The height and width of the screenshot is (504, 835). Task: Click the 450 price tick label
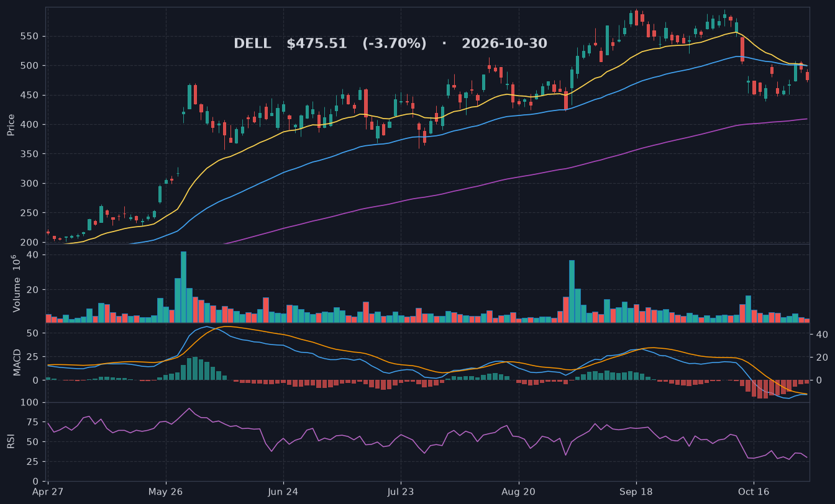pyautogui.click(x=30, y=95)
